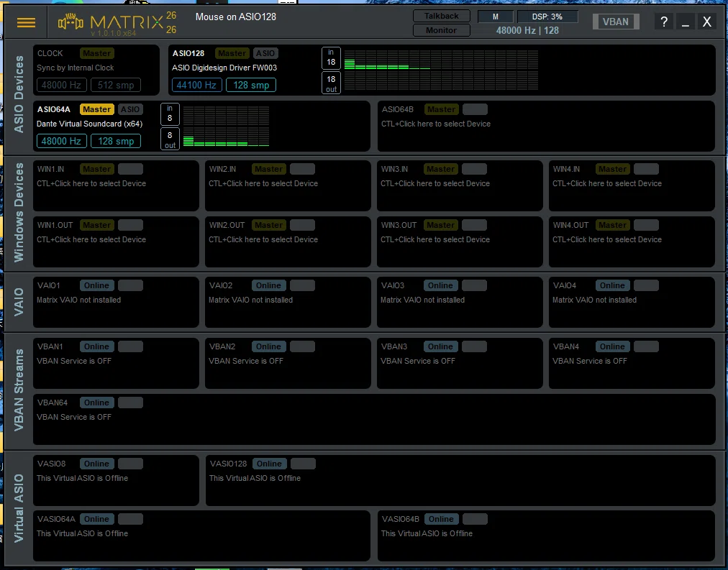Toggle the VBAN service button
This screenshot has width=728, height=570.
coord(616,22)
